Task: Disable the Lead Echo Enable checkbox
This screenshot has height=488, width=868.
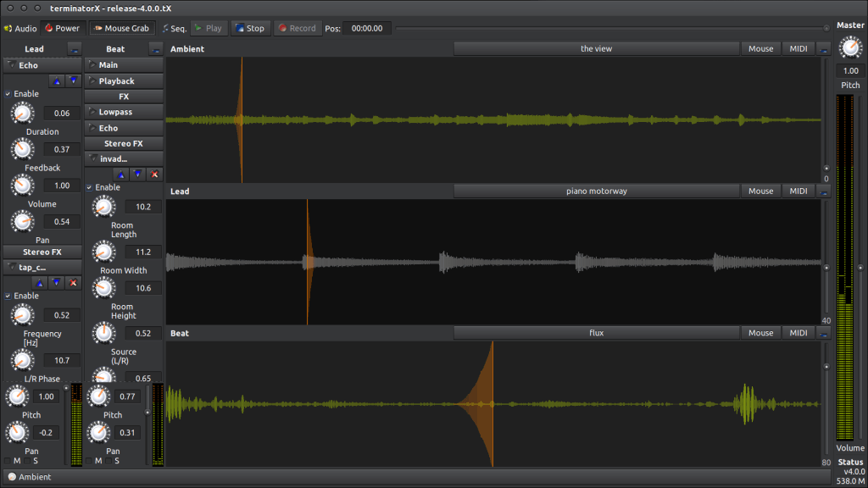Action: (8, 93)
